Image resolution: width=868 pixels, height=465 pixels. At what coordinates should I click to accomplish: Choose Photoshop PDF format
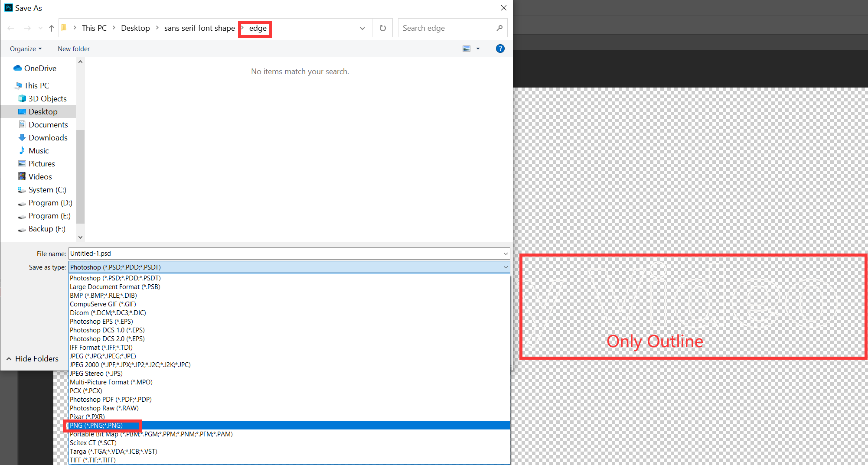tap(289, 400)
